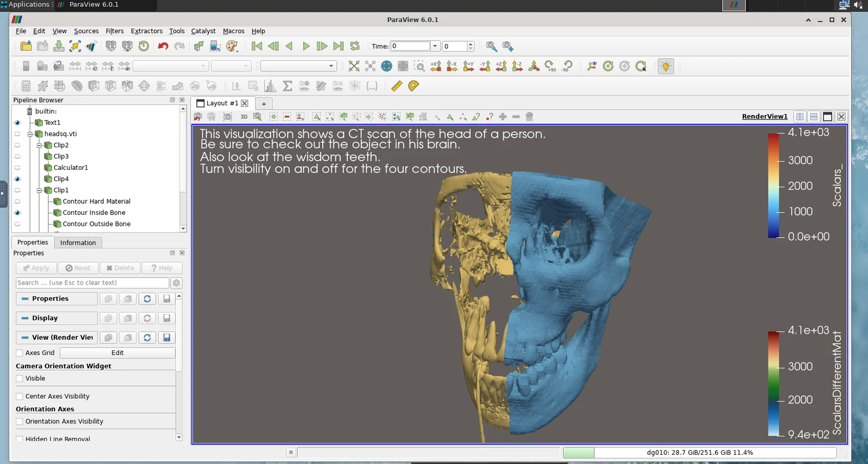
Task: Hide Contour Inside Bone visibility
Action: [x=17, y=213]
